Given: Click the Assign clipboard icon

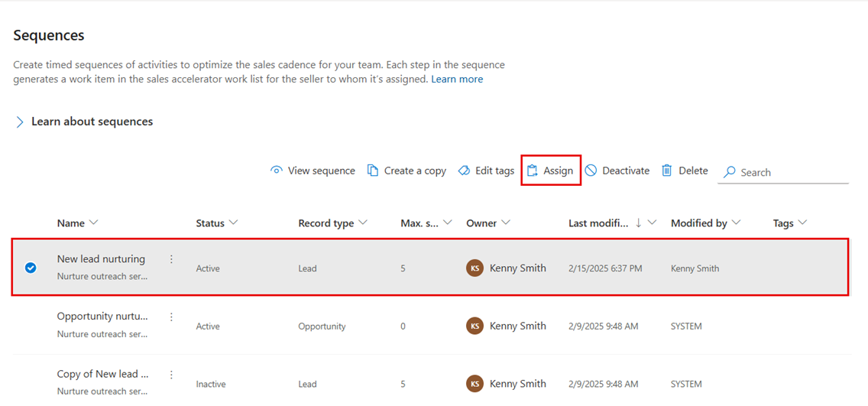Looking at the screenshot, I should point(533,171).
